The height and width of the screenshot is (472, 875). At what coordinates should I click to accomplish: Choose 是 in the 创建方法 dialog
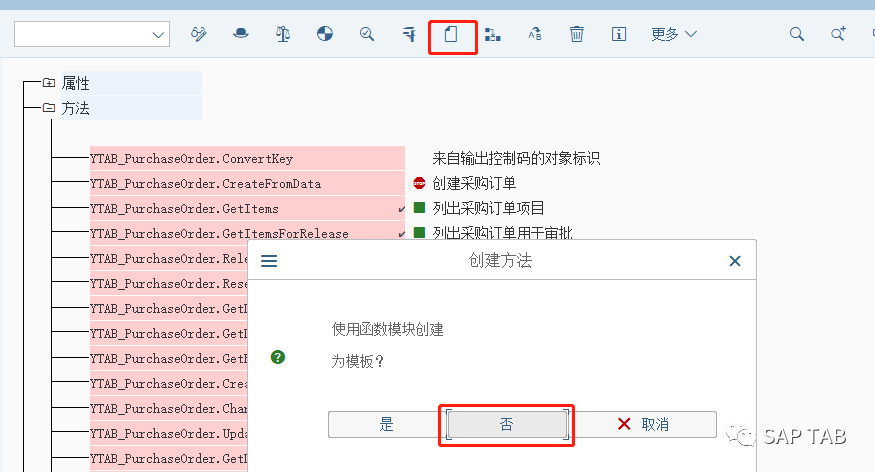point(387,425)
